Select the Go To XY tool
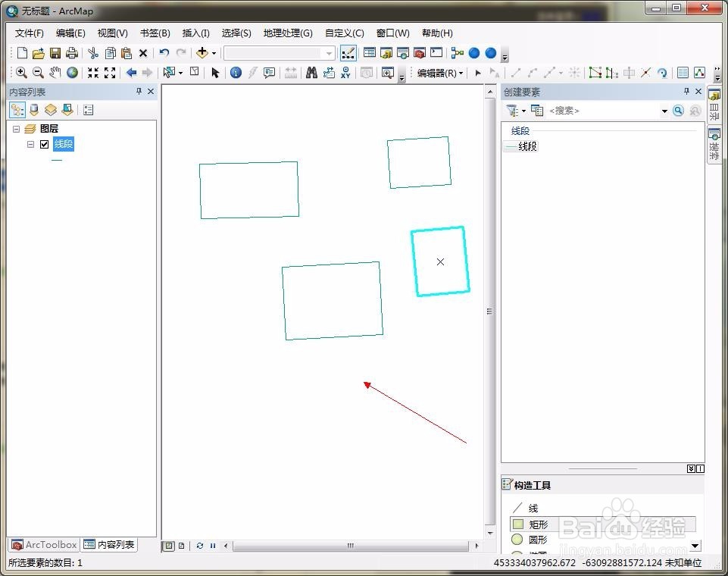The image size is (728, 576). pos(345,72)
